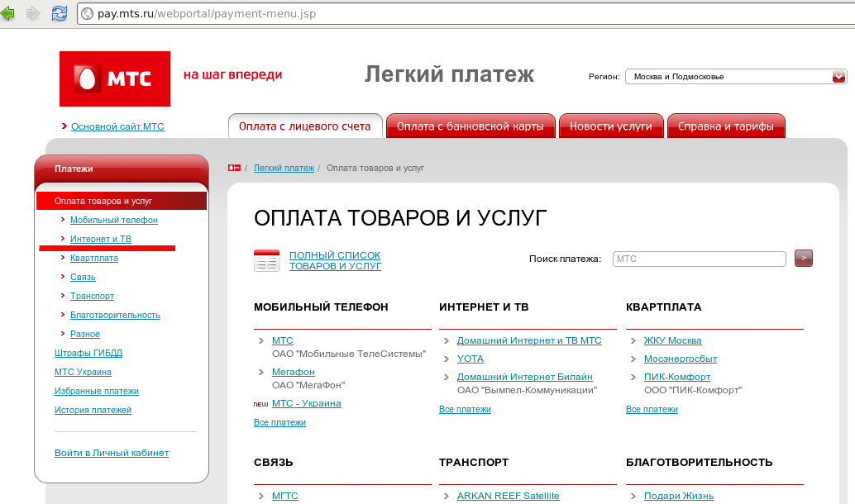Image resolution: width=855 pixels, height=504 pixels.
Task: Click Войти в Личный кабинет link
Action: pyautogui.click(x=112, y=454)
